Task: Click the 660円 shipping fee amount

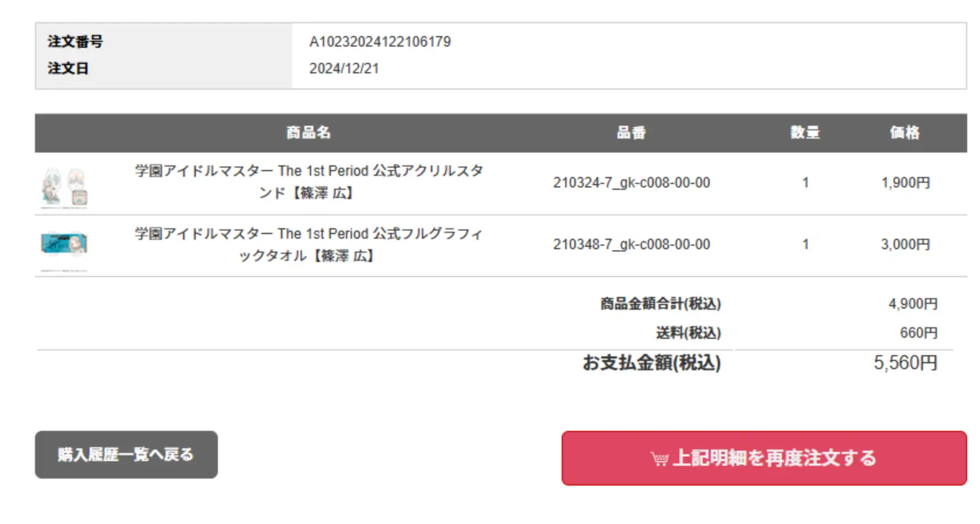Action: [918, 333]
